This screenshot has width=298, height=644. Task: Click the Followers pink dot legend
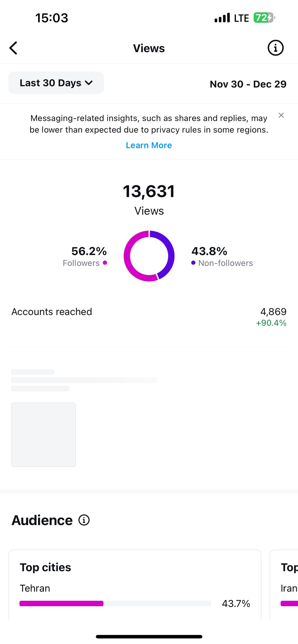105,263
